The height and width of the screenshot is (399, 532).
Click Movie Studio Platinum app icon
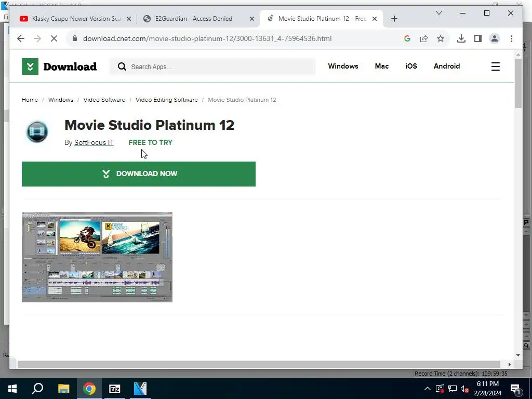click(x=37, y=131)
